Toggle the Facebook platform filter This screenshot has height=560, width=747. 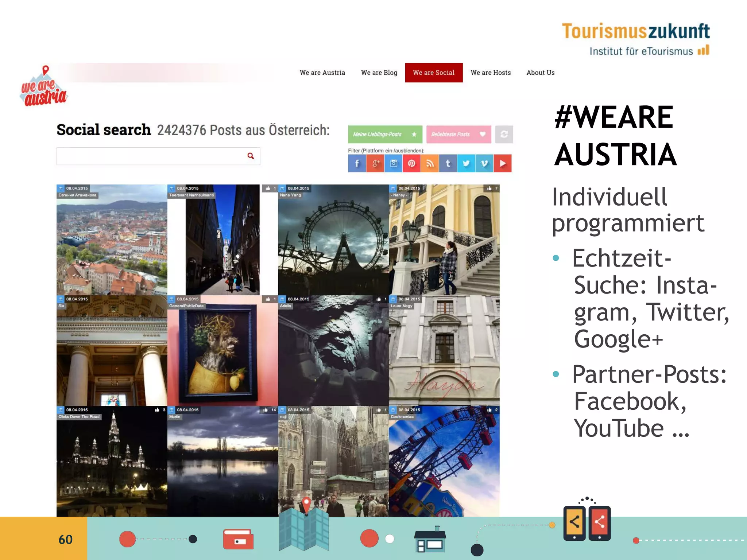click(357, 163)
